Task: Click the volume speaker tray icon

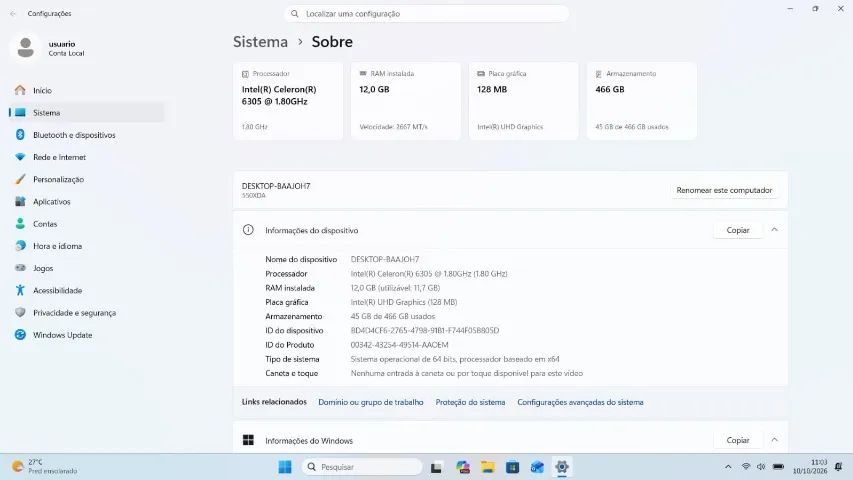Action: point(761,467)
